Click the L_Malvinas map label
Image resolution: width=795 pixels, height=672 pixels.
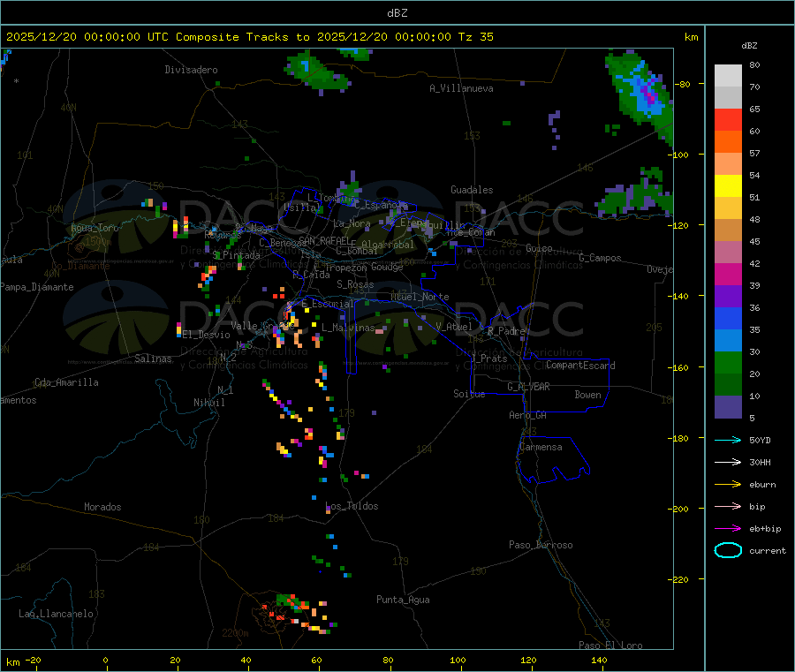click(348, 328)
